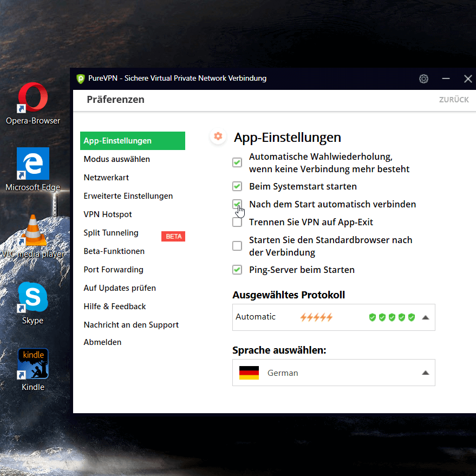Open Netzwerkart settings
Screen dimensions: 476x476
[x=106, y=177]
